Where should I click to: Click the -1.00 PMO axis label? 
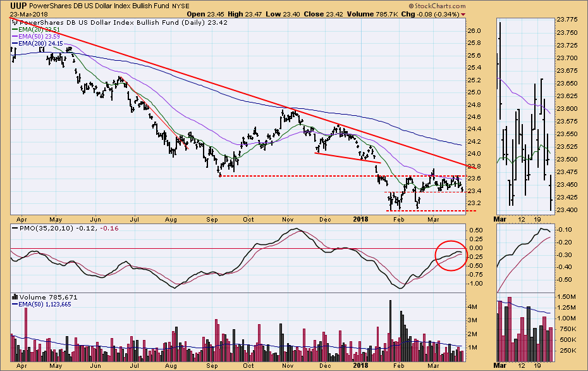click(475, 284)
